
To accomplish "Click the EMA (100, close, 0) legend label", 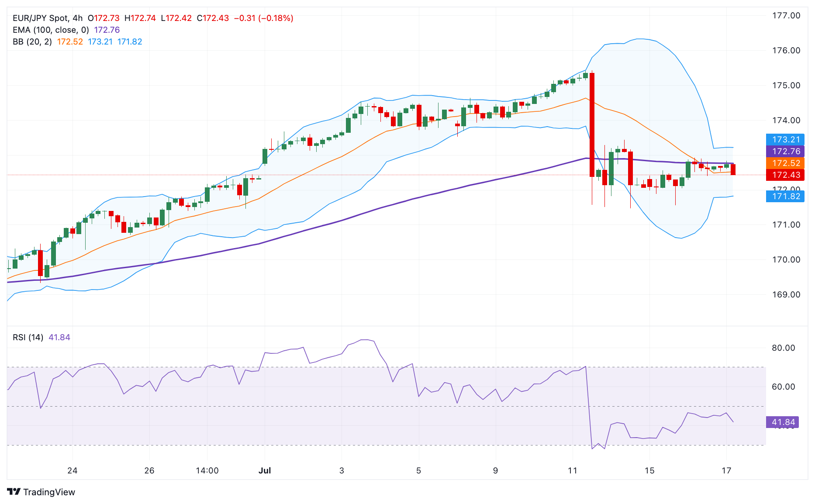I will pyautogui.click(x=51, y=30).
